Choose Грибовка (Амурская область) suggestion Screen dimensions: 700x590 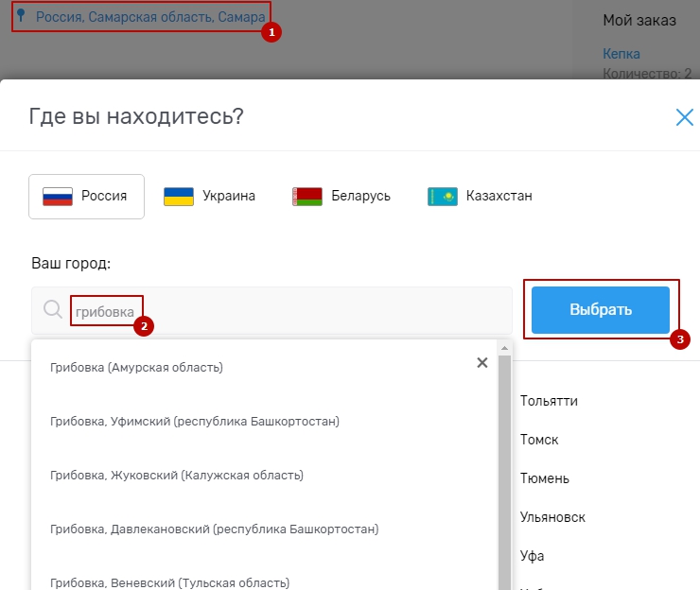pos(136,367)
